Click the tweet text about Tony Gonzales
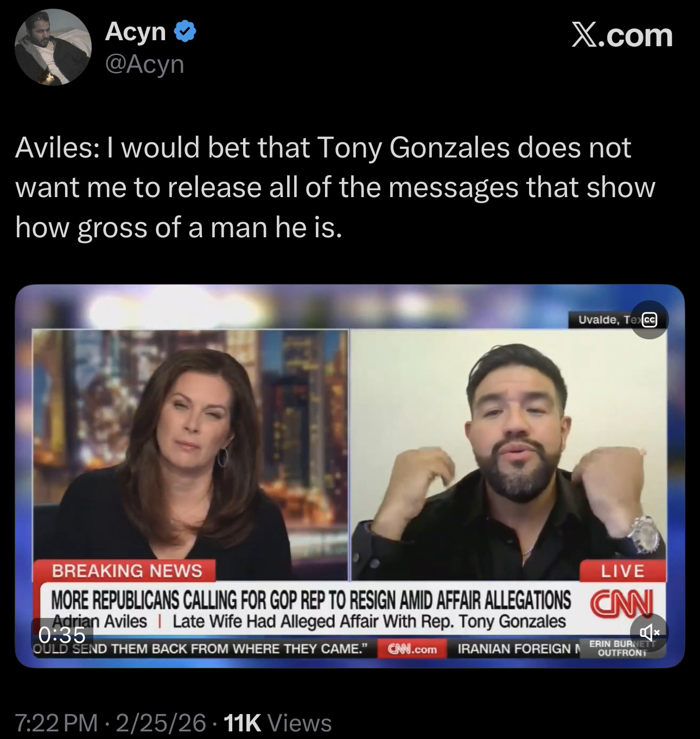Image resolution: width=700 pixels, height=739 pixels. (335, 187)
